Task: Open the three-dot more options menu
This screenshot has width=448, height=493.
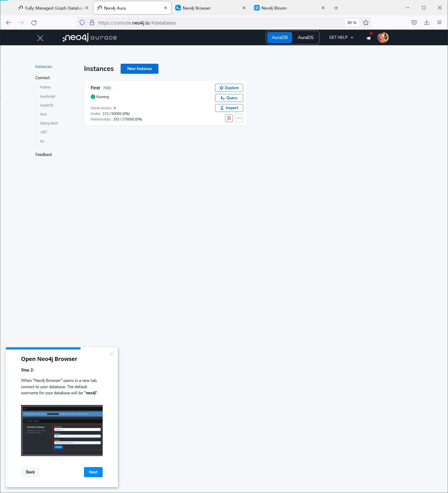Action: (239, 118)
